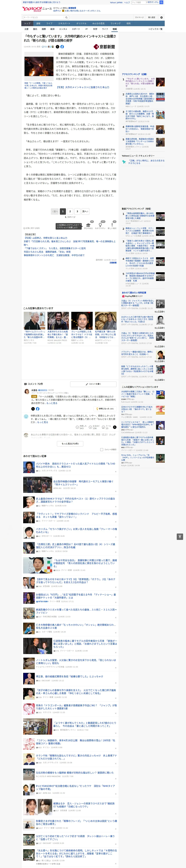Share the article on Facebook from the header
This screenshot has height=868, width=186.
point(62,47)
